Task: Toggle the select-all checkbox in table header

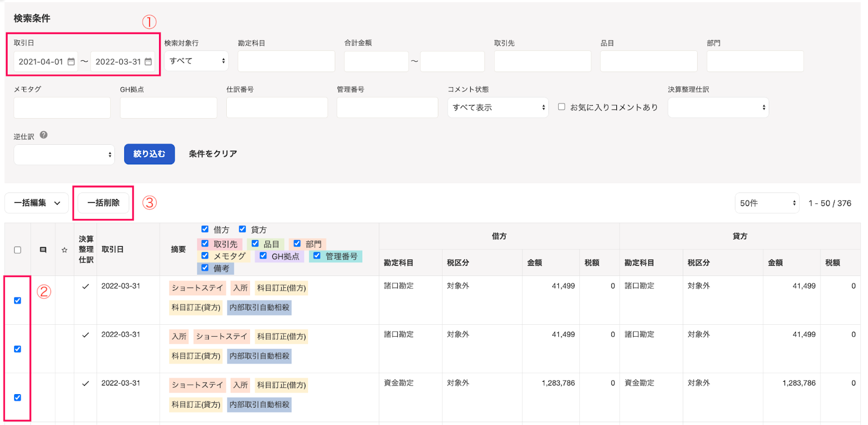Action: [x=17, y=250]
